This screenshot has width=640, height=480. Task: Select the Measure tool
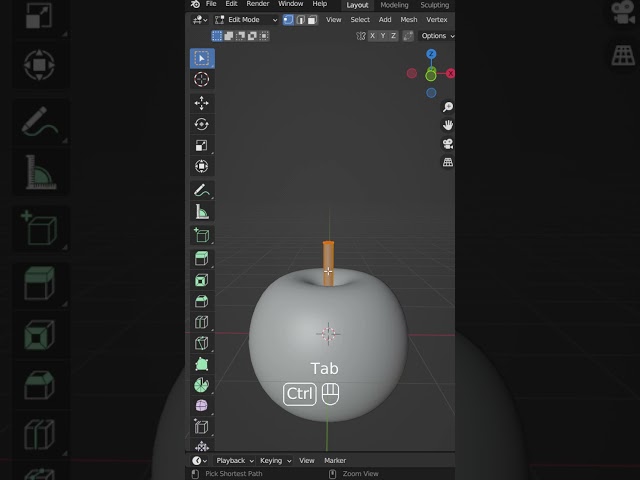tap(202, 211)
